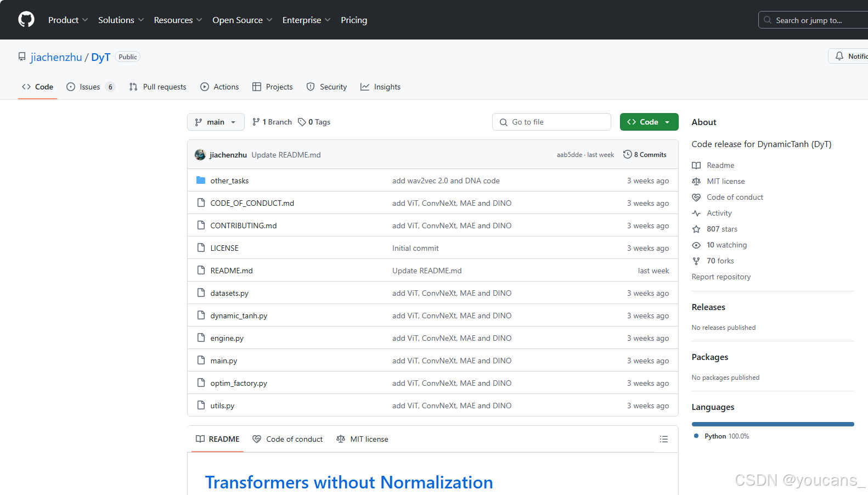Expand the Enterprise menu
Screen dimensions: 868x495
click(306, 20)
